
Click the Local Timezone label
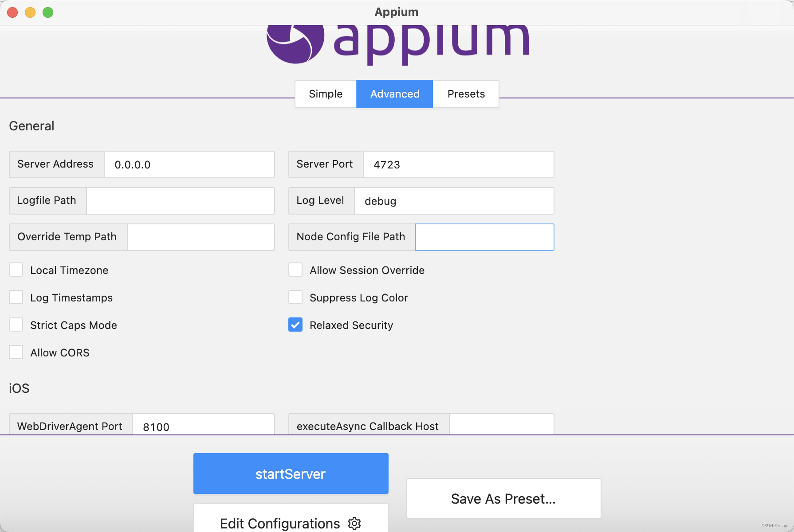coord(69,270)
